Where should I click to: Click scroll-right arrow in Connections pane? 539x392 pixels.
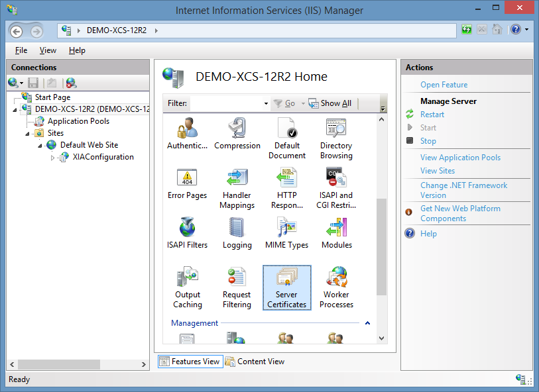tap(144, 365)
